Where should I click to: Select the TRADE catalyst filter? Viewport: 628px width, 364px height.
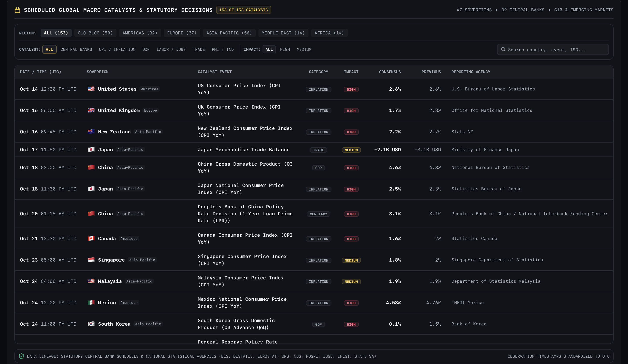tap(199, 49)
